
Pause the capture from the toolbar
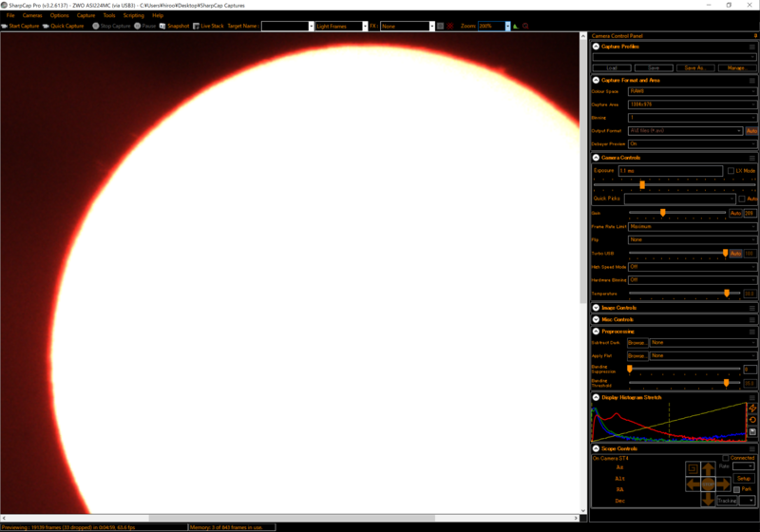click(145, 27)
